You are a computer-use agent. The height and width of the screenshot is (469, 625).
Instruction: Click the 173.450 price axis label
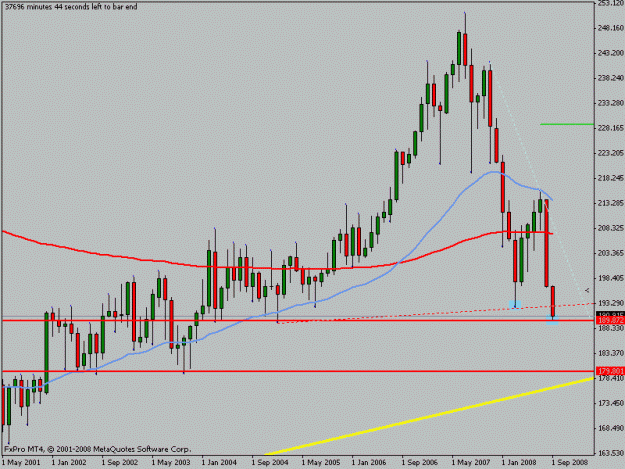click(x=610, y=403)
